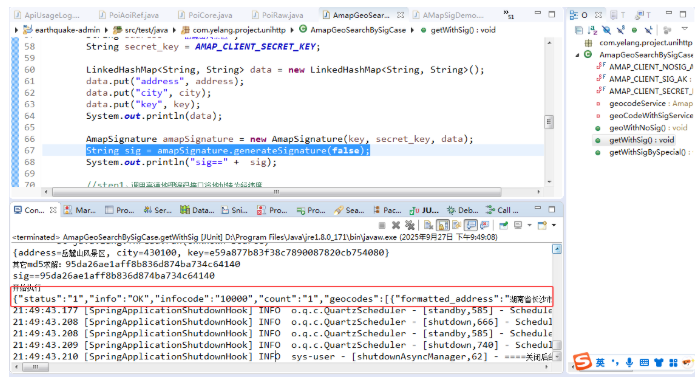This screenshot has height=385, width=700.
Task: Open the IME soft keyboard icon
Action: (x=644, y=363)
